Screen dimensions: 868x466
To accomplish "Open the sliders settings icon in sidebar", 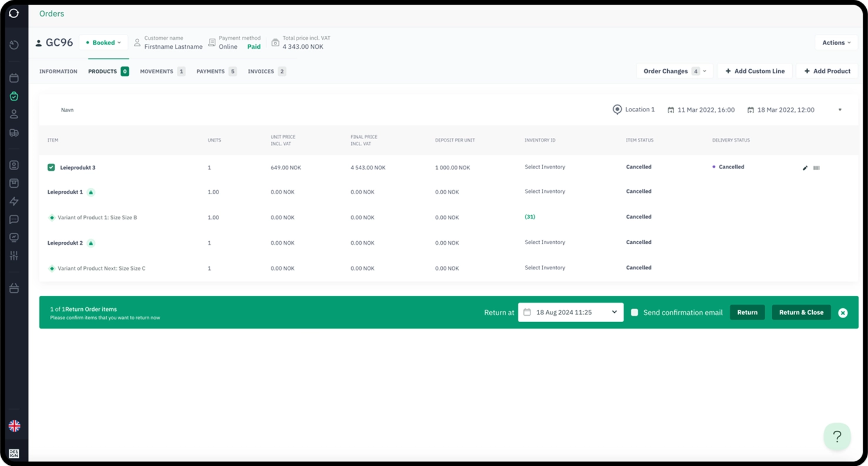I will pyautogui.click(x=14, y=256).
